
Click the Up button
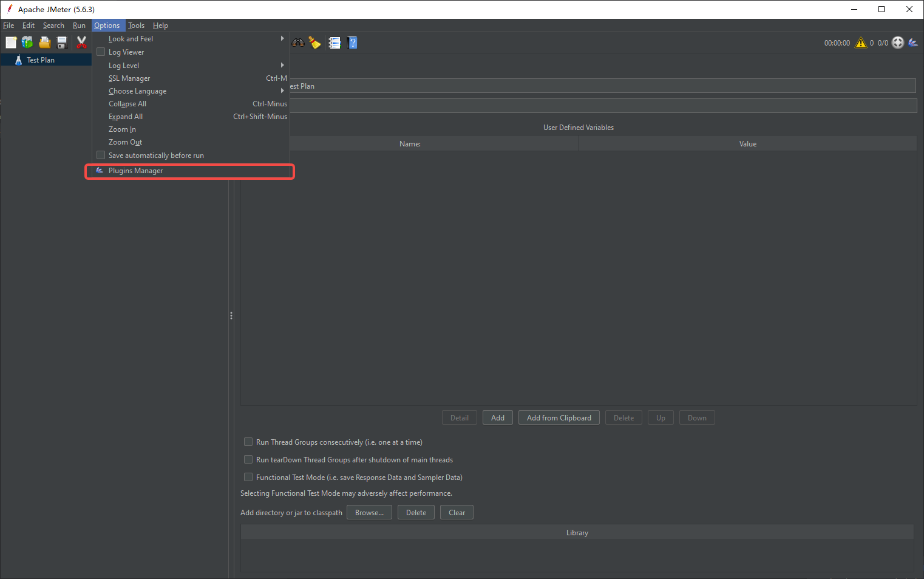pyautogui.click(x=661, y=417)
